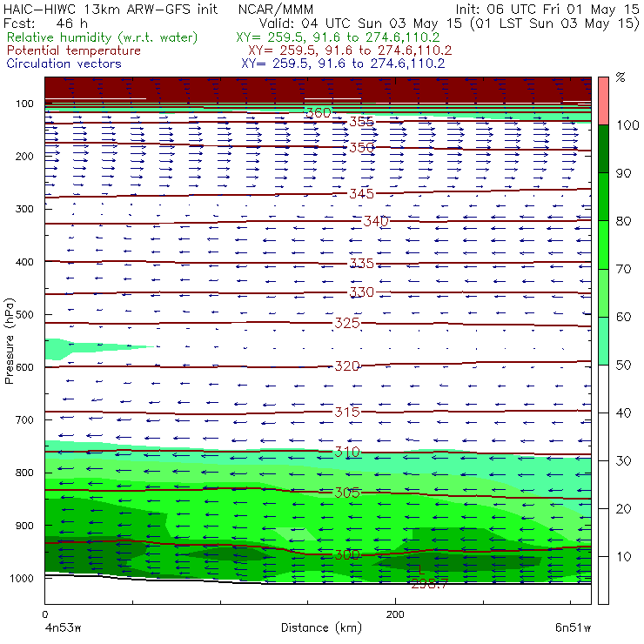This screenshot has height=644, width=644.
Task: Click the green XY coordinates line for relative humidity
Action: tap(338, 37)
